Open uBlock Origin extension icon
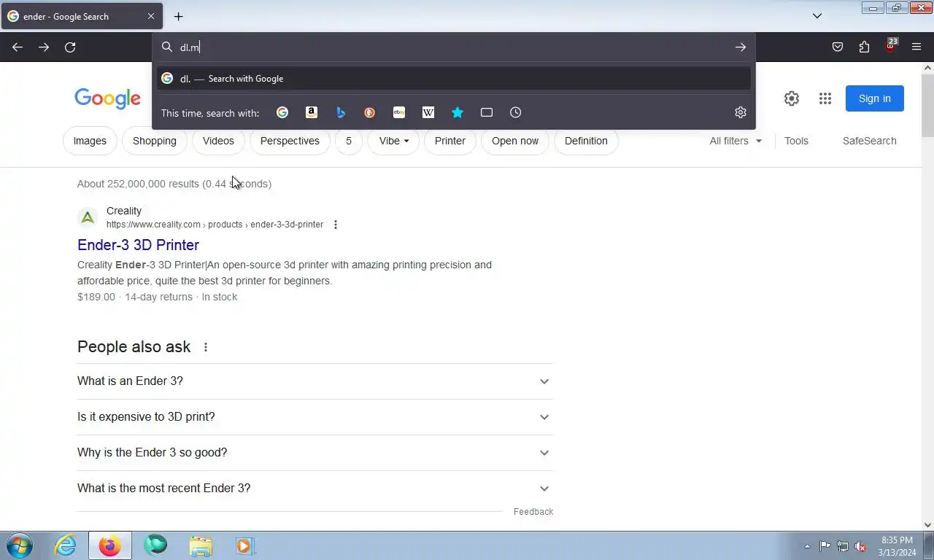The height and width of the screenshot is (560, 934). point(890,47)
